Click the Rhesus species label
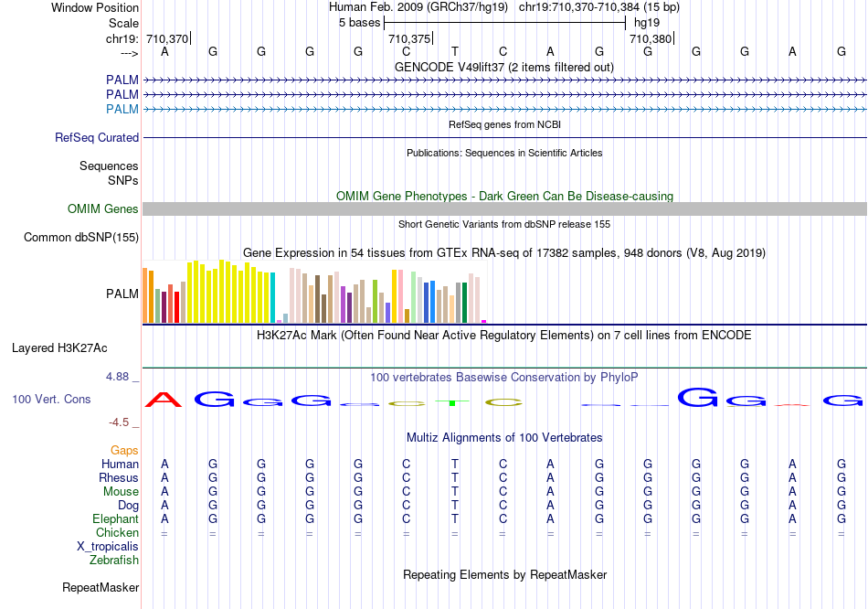 point(119,477)
